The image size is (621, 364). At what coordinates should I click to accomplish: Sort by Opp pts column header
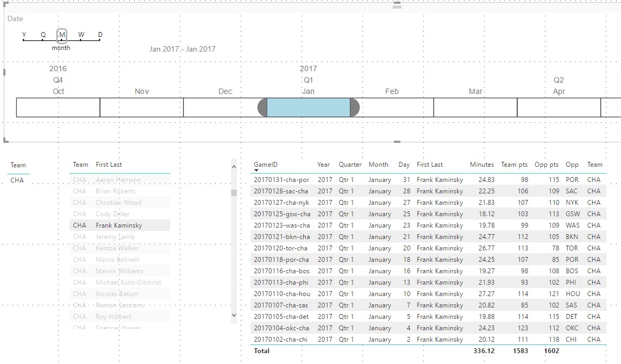pyautogui.click(x=547, y=165)
